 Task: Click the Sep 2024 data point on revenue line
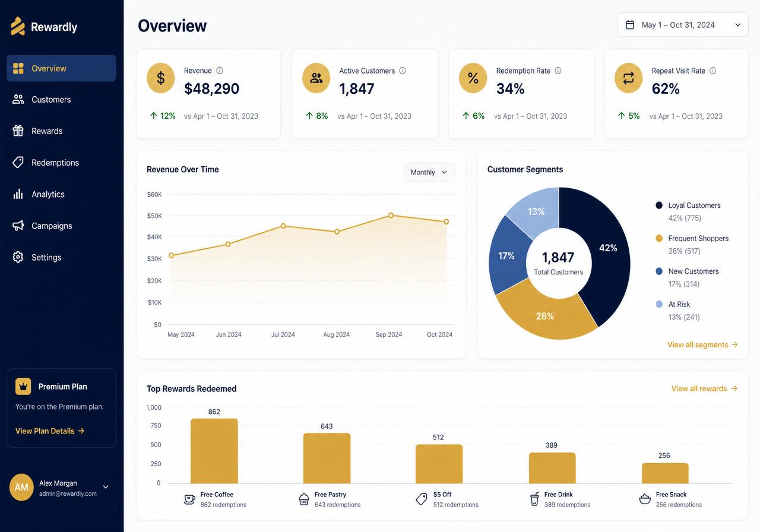(x=391, y=215)
